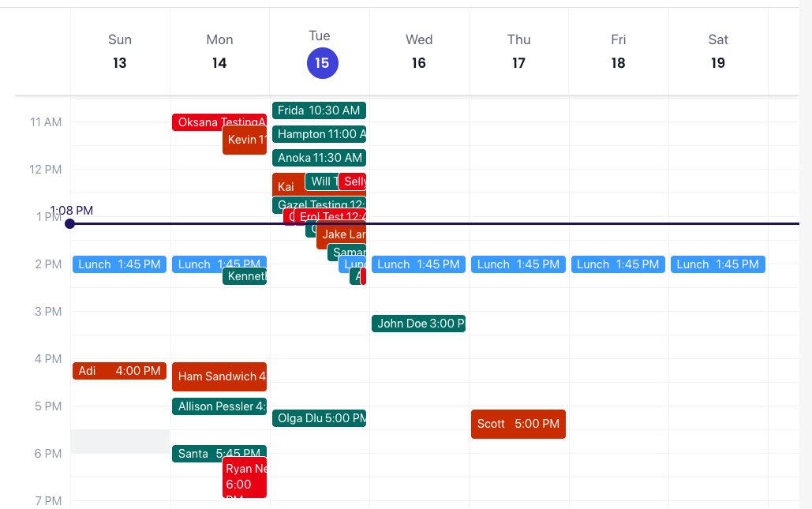Select Friday 18 column header

point(619,52)
